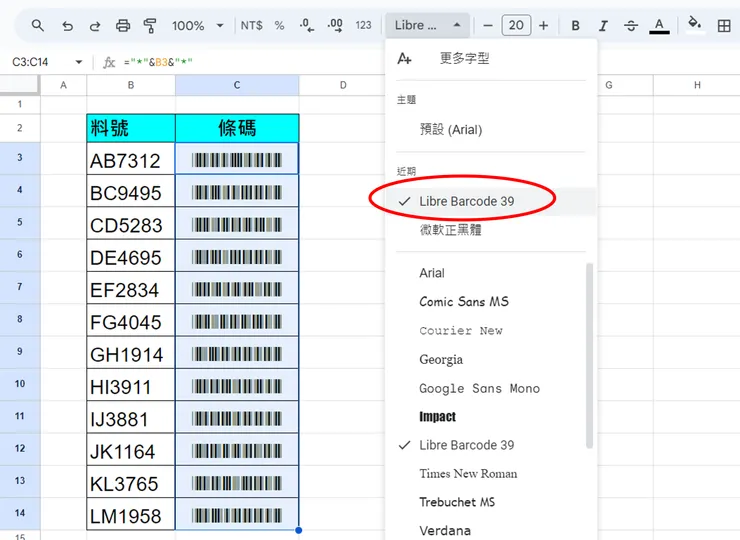
Task: Click the select-all corner box
Action: coord(19,85)
